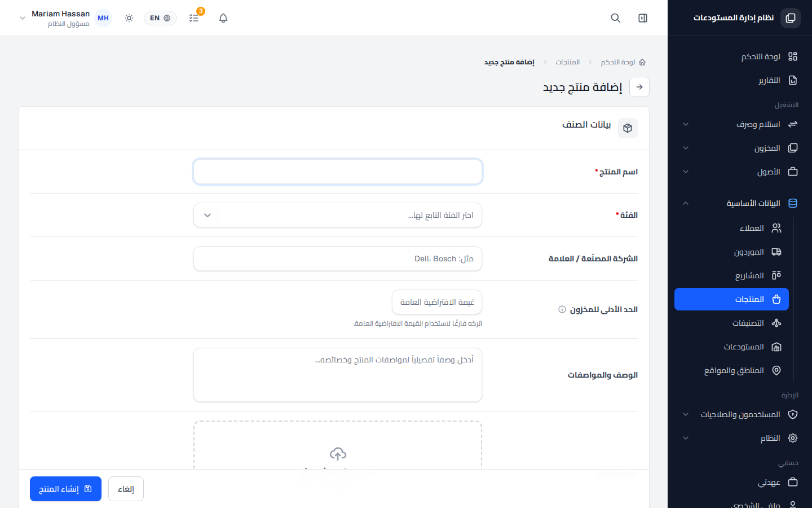The width and height of the screenshot is (812, 508).
Task: Open the الفئة category dropdown
Action: pyautogui.click(x=338, y=215)
